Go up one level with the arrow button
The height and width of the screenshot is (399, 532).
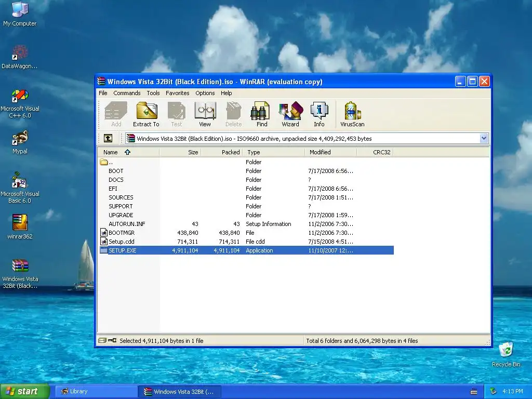pos(108,138)
